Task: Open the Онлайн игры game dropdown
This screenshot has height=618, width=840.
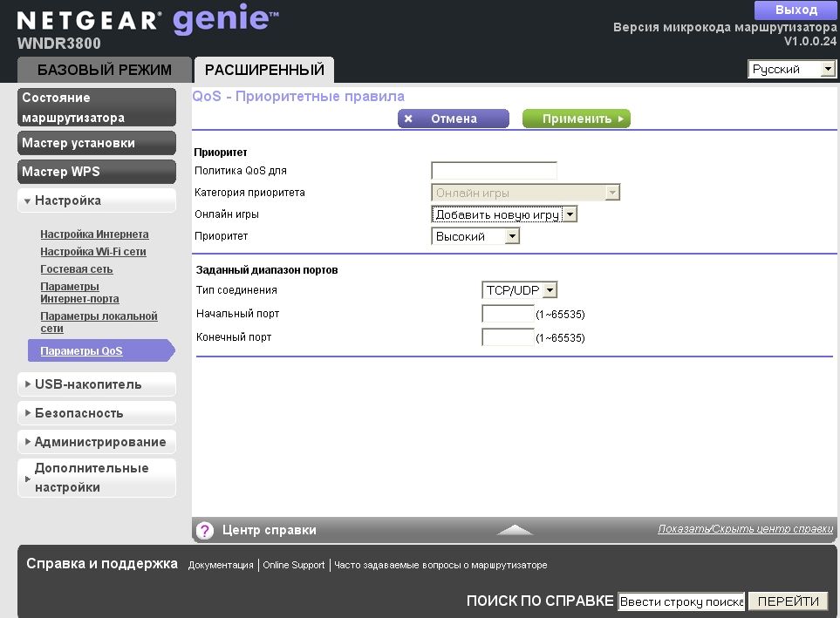Action: pos(504,214)
